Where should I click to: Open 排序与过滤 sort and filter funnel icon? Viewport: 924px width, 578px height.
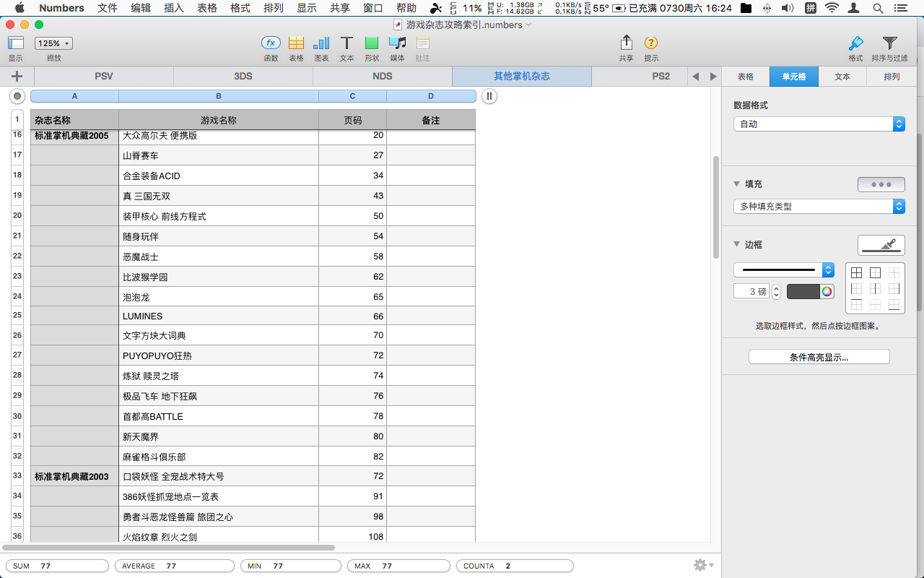click(889, 43)
